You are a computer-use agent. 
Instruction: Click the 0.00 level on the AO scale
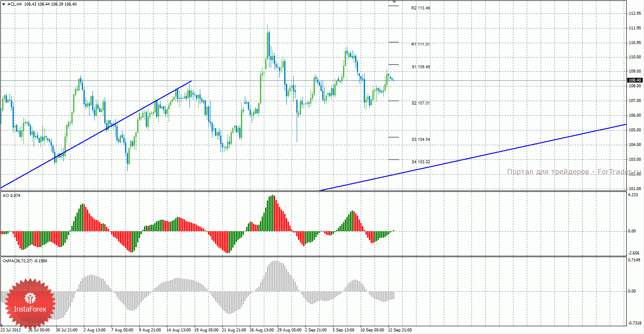tap(632, 231)
